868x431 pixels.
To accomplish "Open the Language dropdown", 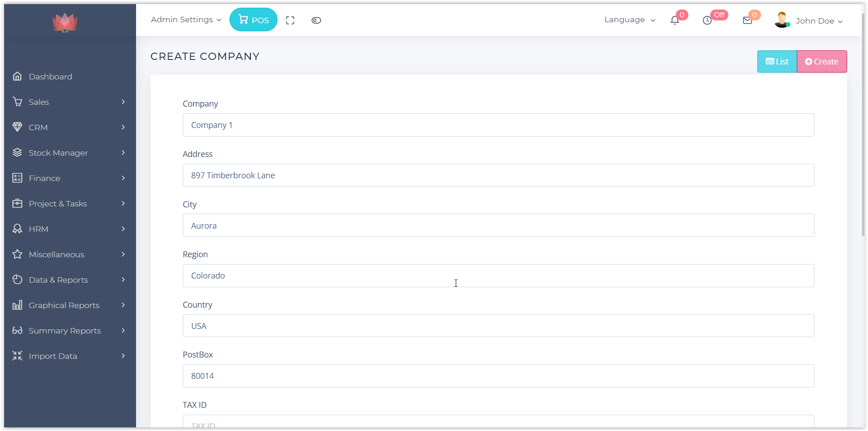I will pos(630,20).
